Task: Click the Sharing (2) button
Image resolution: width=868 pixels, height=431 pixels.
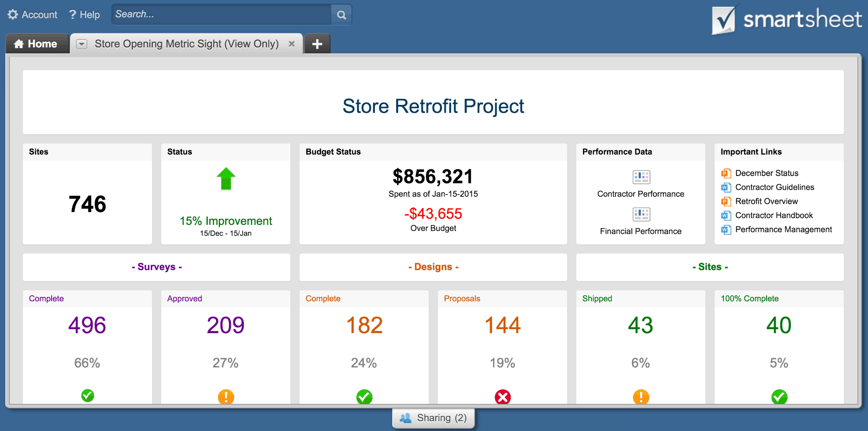Action: (x=433, y=417)
